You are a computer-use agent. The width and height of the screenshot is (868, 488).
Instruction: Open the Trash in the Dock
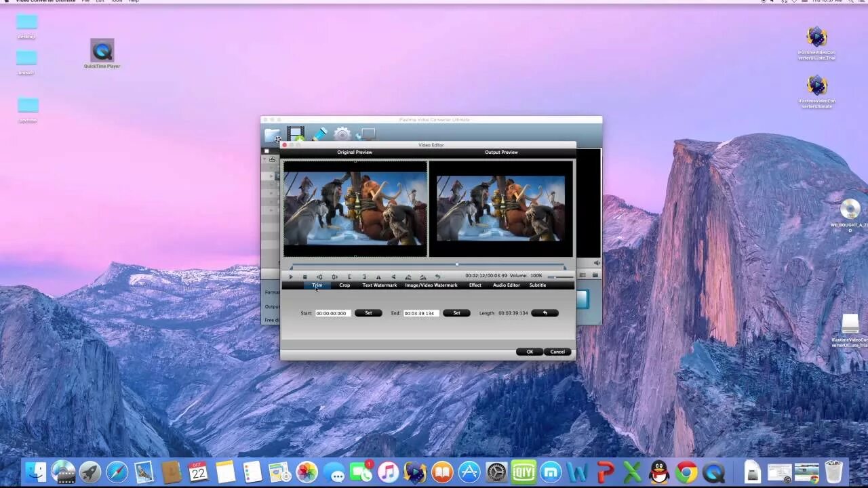click(834, 472)
